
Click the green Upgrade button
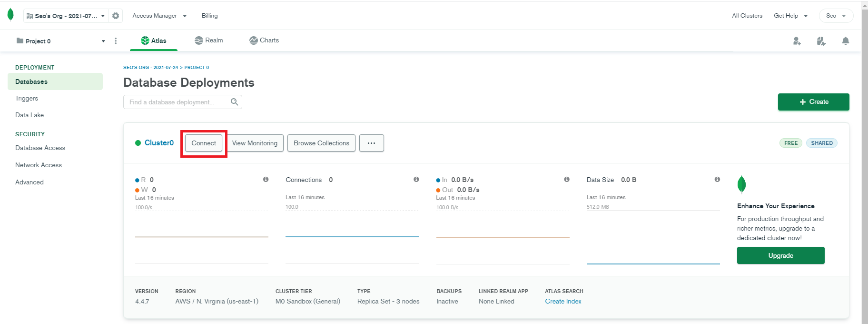pos(780,255)
